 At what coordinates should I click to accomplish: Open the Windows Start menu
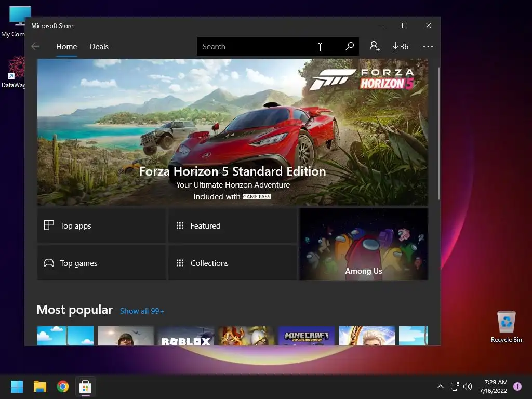point(17,387)
